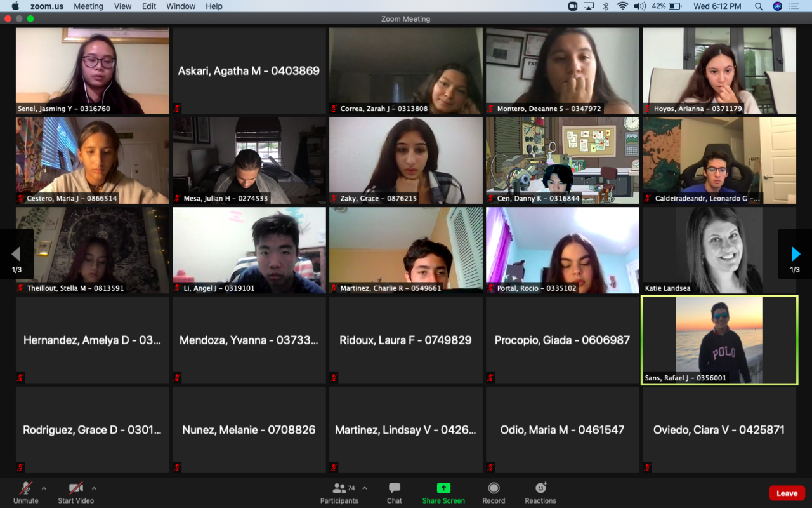Open the Reactions picker
The height and width of the screenshot is (508, 812).
(540, 492)
